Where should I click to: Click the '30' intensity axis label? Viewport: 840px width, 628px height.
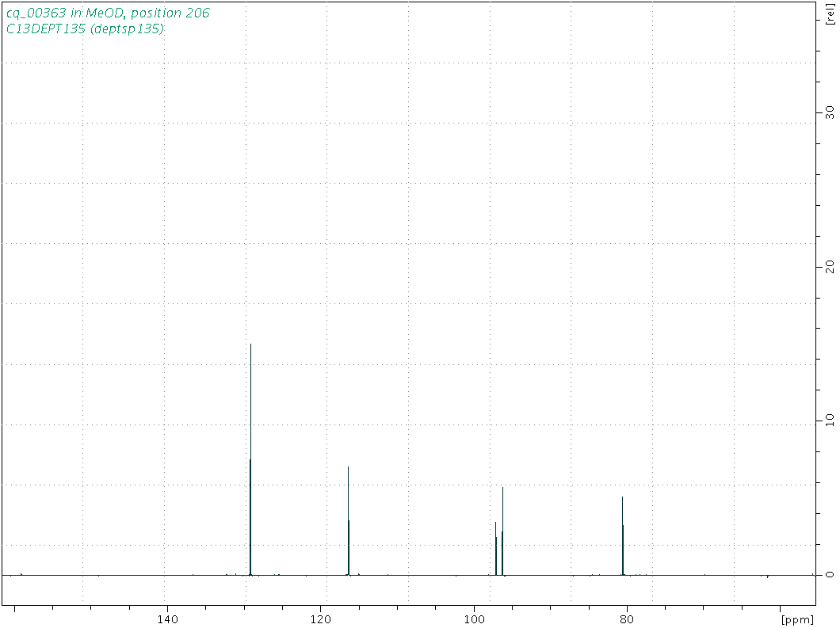830,112
